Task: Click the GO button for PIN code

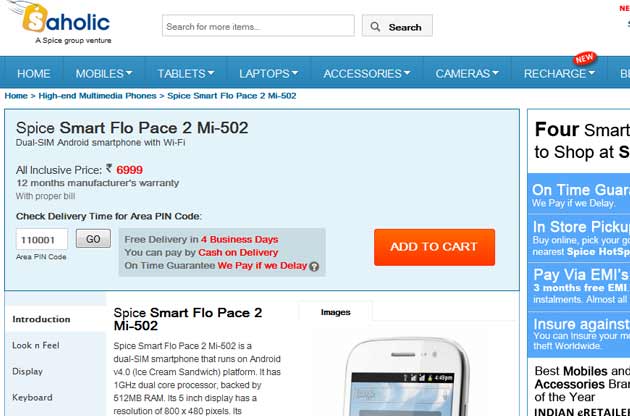Action: click(93, 239)
